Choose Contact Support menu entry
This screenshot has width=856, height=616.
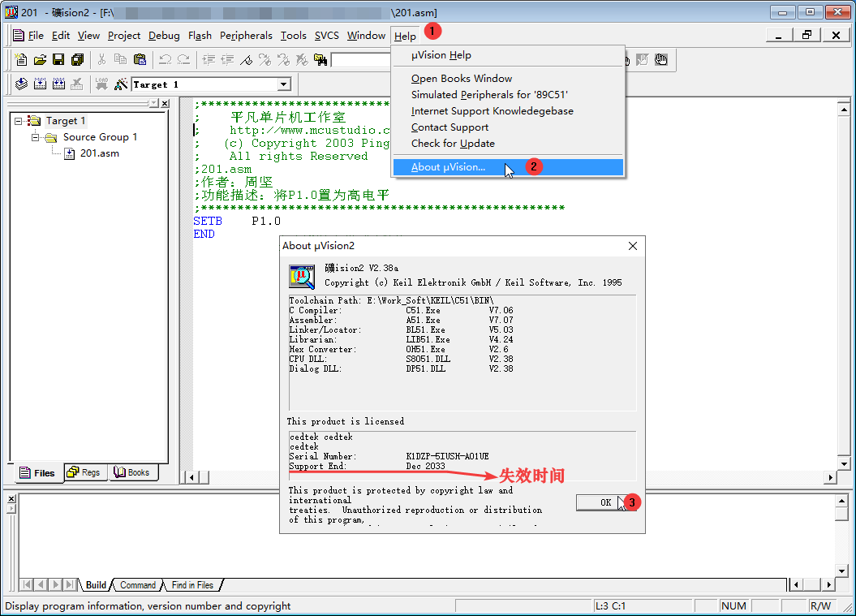508,127
